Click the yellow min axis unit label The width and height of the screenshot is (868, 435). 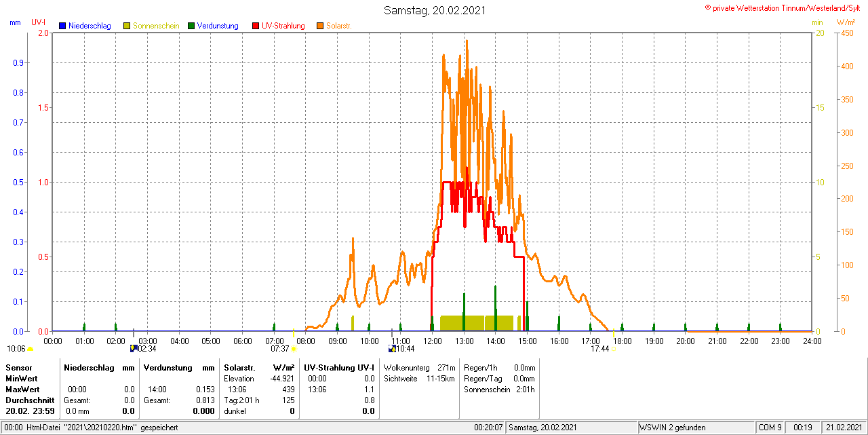click(818, 22)
